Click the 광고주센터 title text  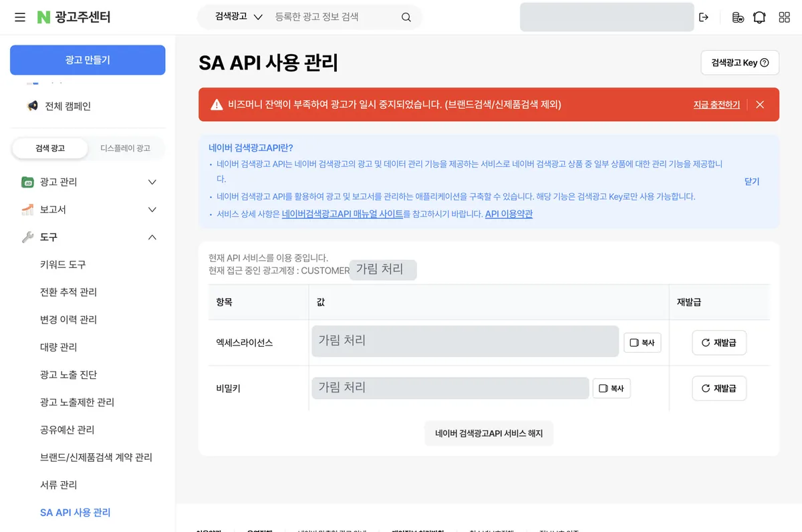coord(83,17)
